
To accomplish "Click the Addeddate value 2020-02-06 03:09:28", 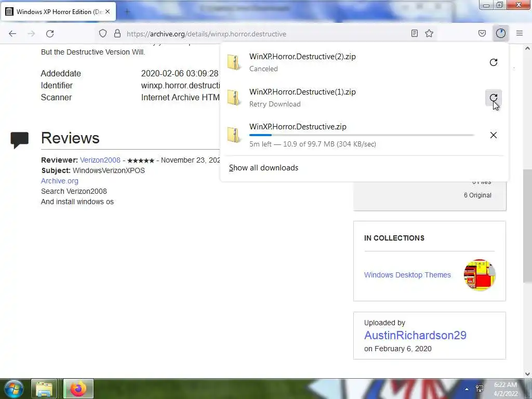I will 180,74.
